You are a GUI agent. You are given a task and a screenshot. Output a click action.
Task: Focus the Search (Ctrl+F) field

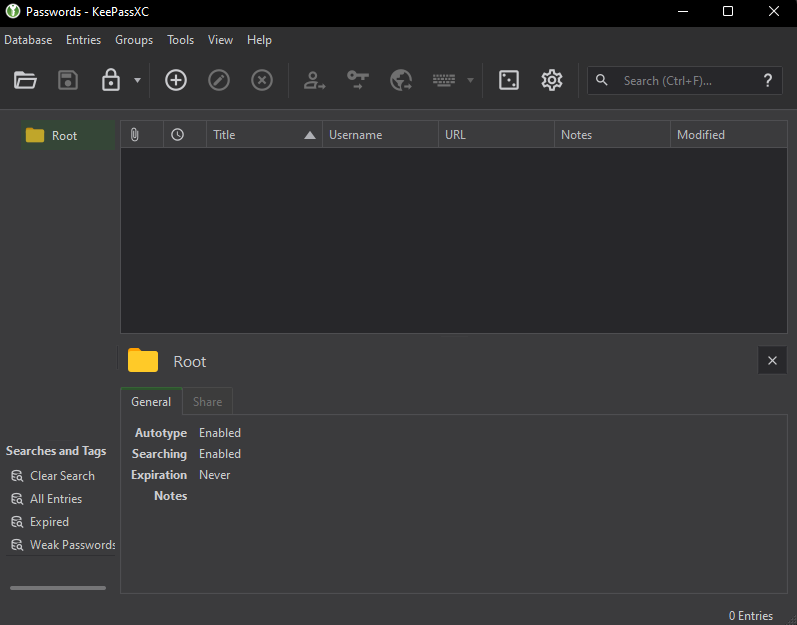(684, 80)
